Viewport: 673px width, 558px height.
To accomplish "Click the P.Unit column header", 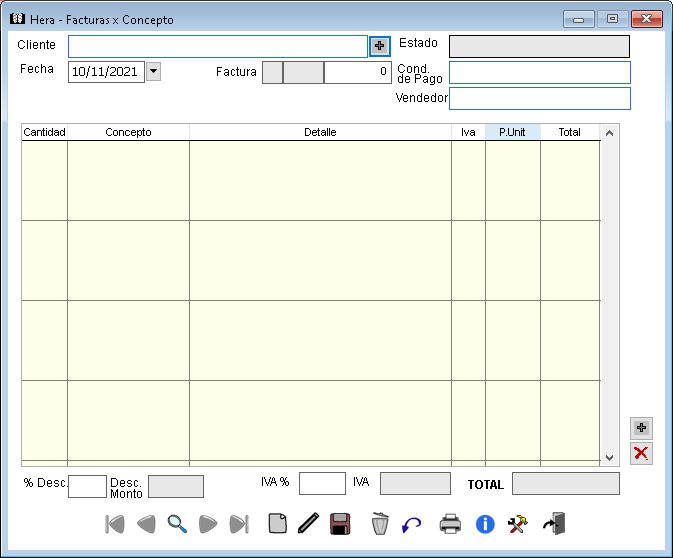I will point(512,132).
